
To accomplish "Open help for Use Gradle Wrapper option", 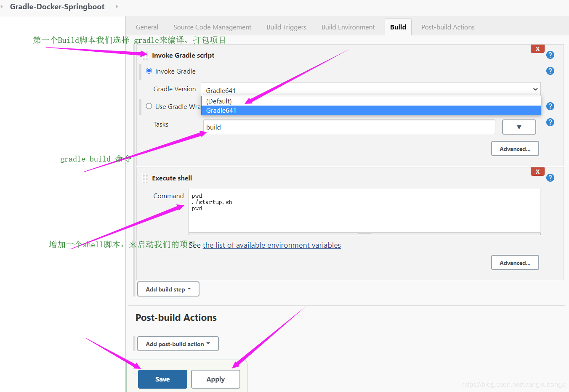I will pyautogui.click(x=550, y=106).
